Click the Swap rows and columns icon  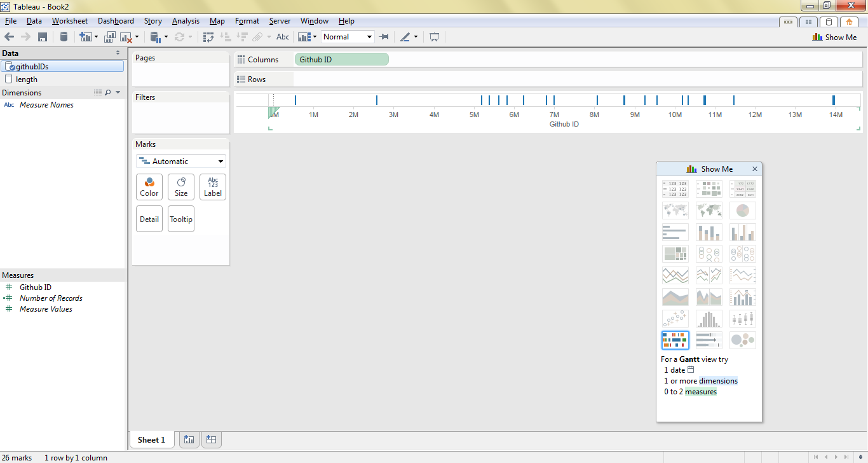(x=208, y=37)
